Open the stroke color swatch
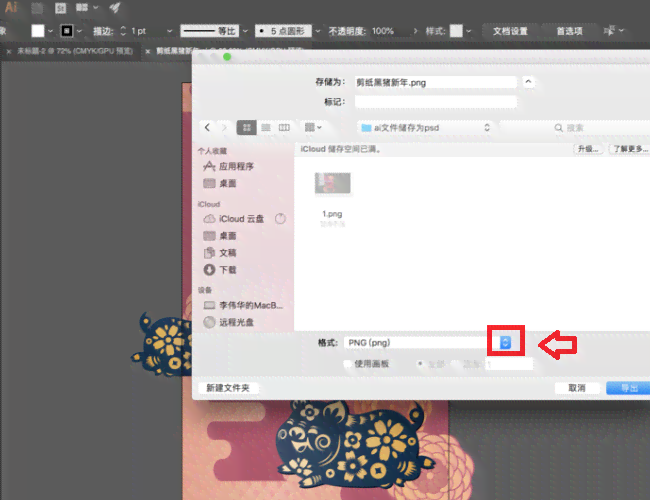This screenshot has width=650, height=500. 67,31
